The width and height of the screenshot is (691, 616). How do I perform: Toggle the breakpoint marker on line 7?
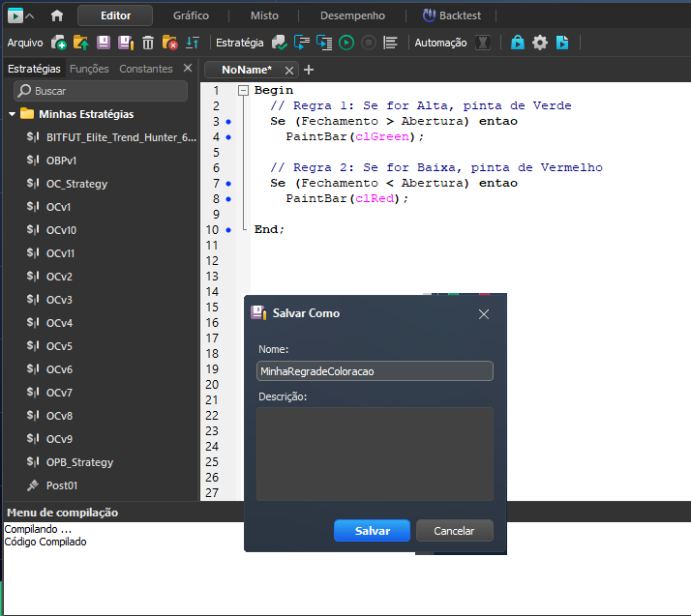[x=228, y=184]
